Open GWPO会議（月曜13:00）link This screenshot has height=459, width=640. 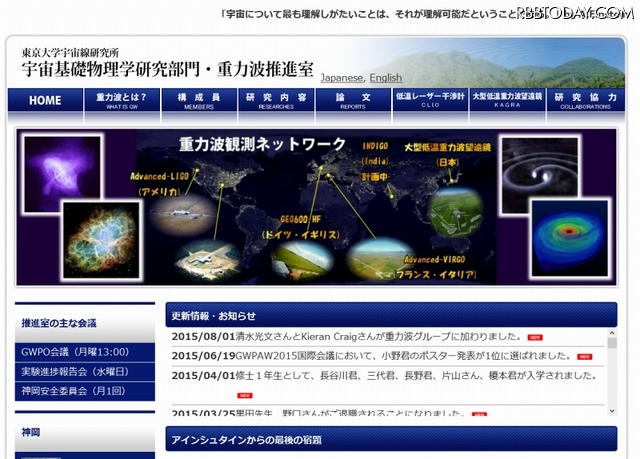(x=85, y=352)
